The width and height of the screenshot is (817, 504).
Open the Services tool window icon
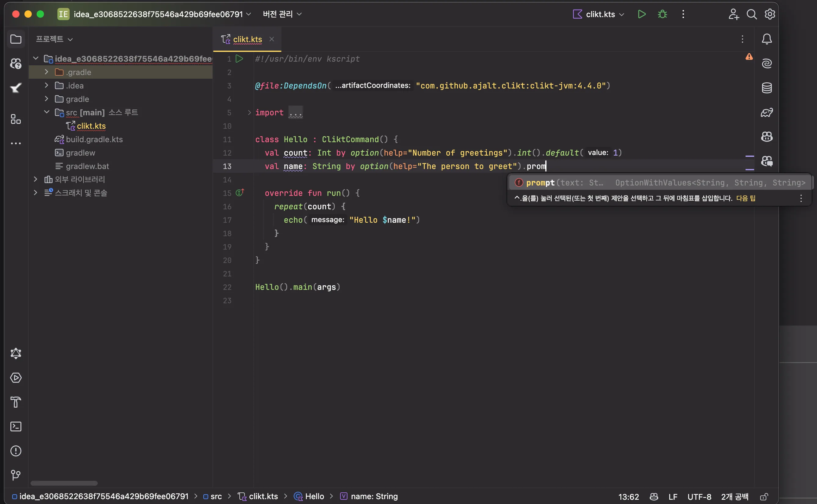(16, 378)
